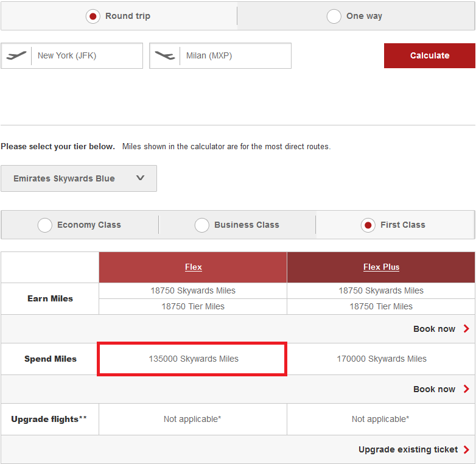Click the Earn Miles row header
476x464 pixels.
pyautogui.click(x=50, y=298)
